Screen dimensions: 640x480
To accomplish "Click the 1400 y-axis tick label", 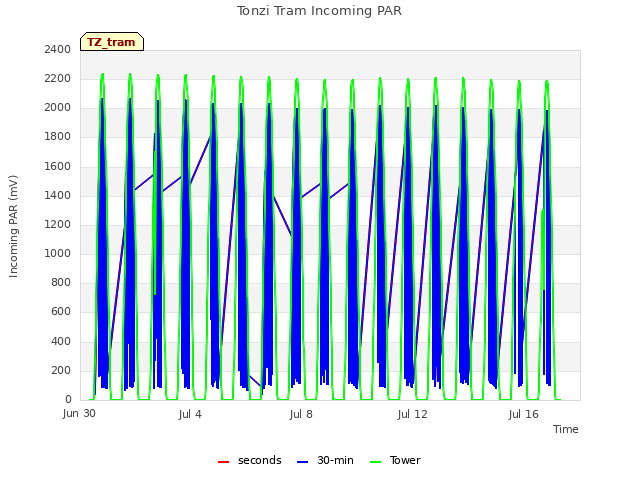I will [58, 195].
